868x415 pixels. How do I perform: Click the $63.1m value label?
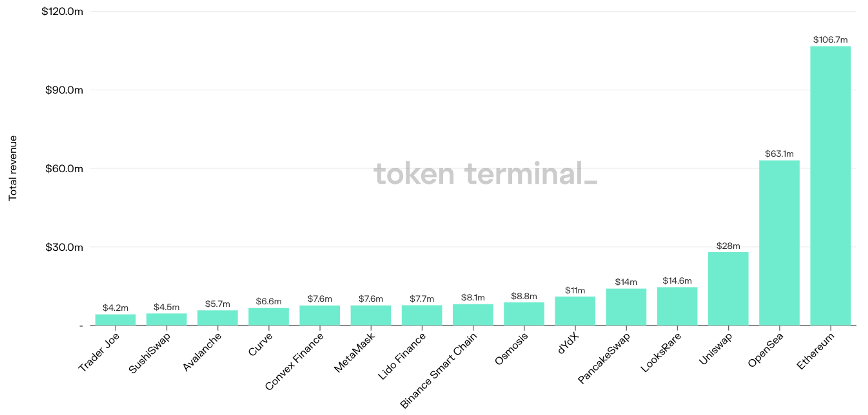[x=779, y=154]
